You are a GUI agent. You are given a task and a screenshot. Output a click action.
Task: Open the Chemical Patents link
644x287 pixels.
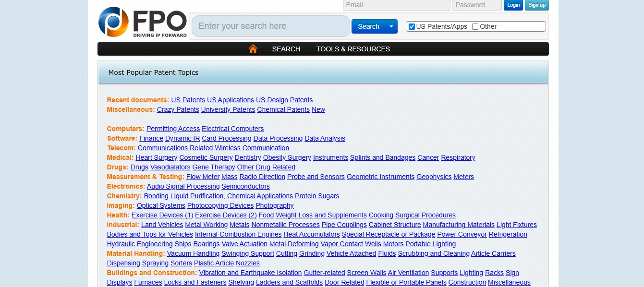point(283,109)
